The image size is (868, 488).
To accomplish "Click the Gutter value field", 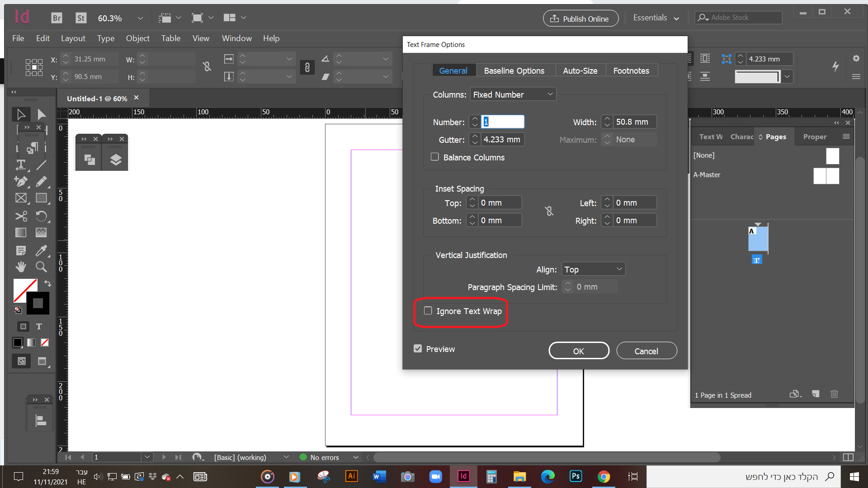I will coord(502,140).
